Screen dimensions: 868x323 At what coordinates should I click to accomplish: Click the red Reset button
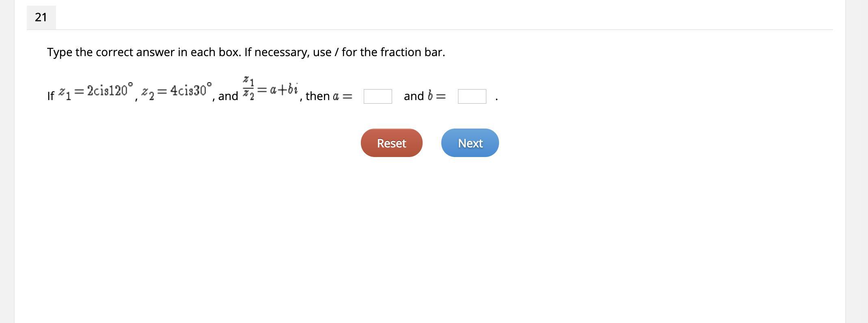[x=391, y=143]
